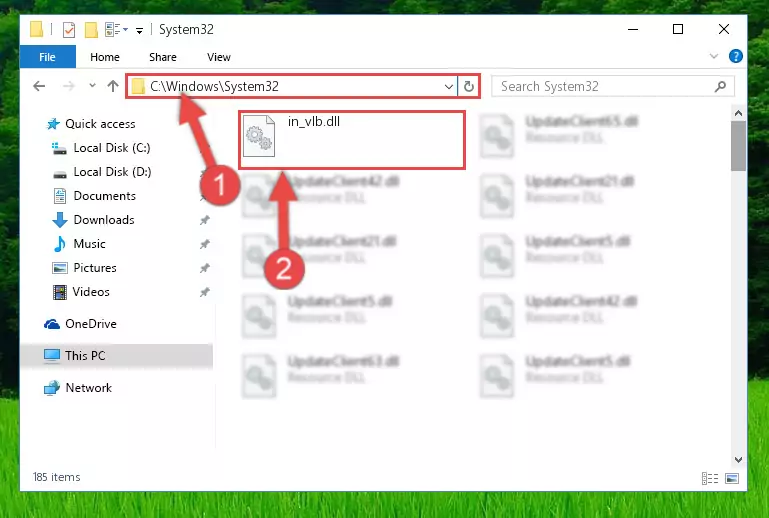769x518 pixels.
Task: Click the Local Disk (D:) drive icon
Action: (x=59, y=174)
